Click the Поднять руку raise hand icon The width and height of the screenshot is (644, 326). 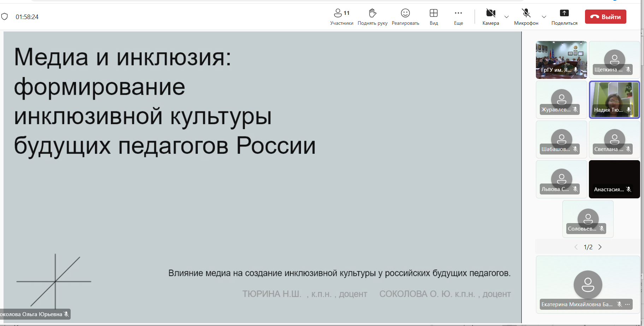[372, 13]
